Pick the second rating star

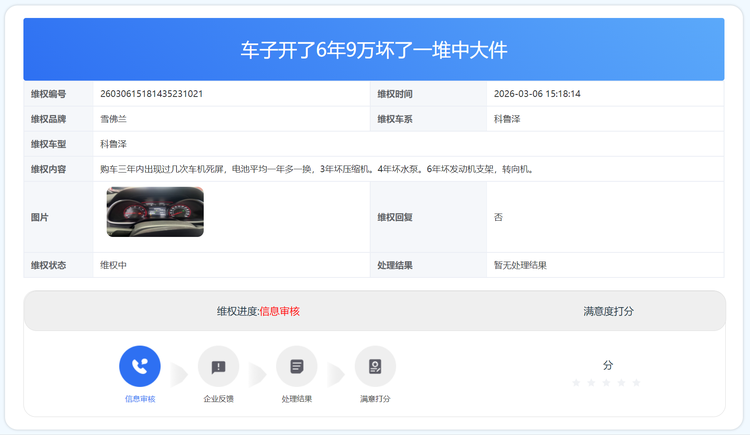coord(591,383)
